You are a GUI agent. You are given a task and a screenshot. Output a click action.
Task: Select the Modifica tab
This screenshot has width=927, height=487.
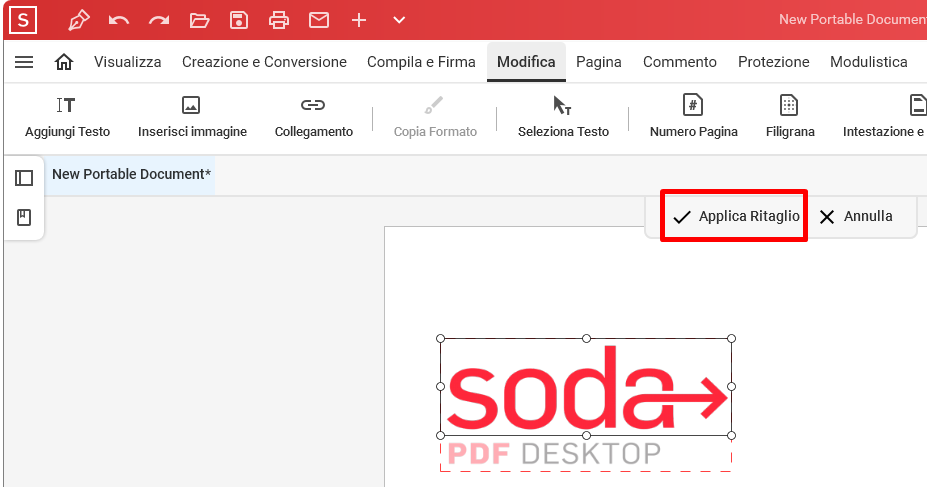(x=526, y=62)
